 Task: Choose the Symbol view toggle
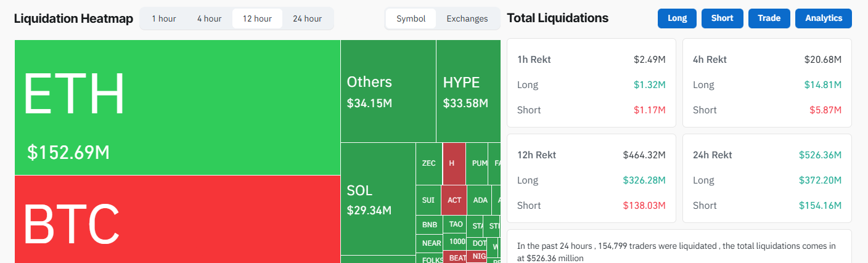[411, 18]
